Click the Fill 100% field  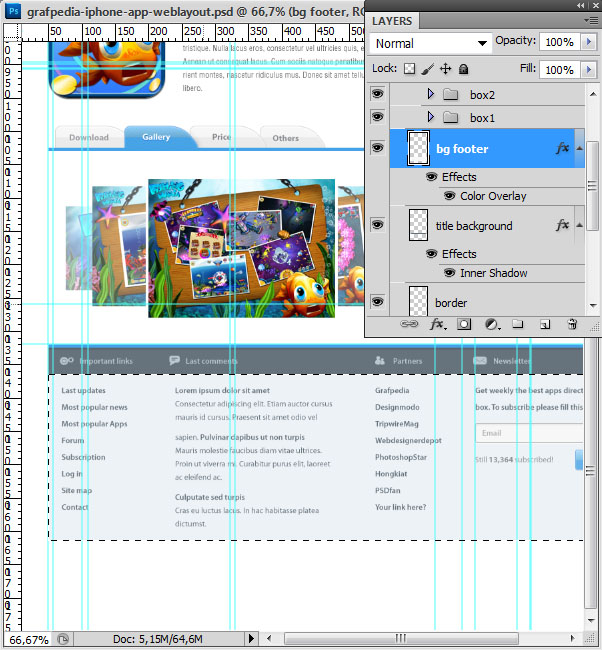click(x=559, y=70)
